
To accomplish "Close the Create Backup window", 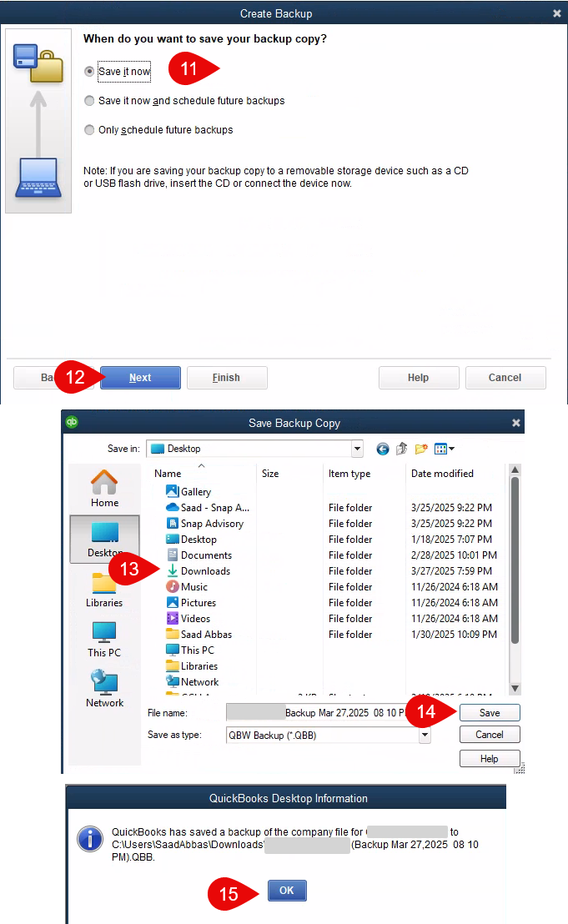I will (x=557, y=13).
